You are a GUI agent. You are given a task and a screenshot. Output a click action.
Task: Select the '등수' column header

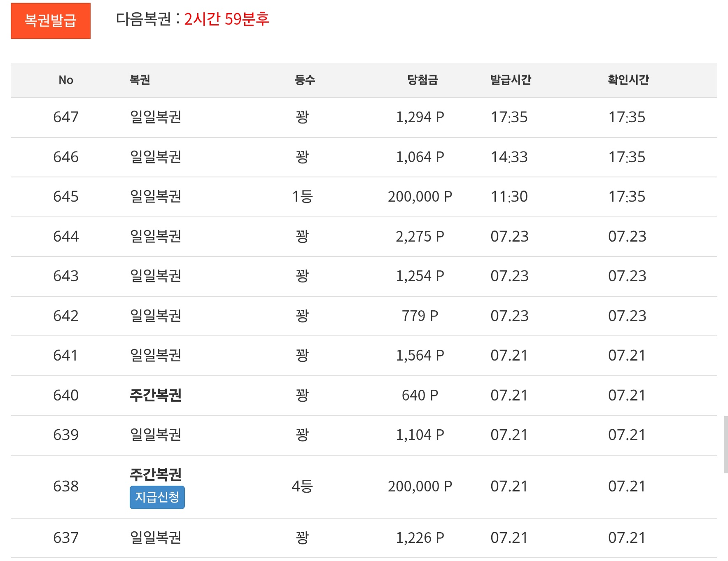click(305, 79)
